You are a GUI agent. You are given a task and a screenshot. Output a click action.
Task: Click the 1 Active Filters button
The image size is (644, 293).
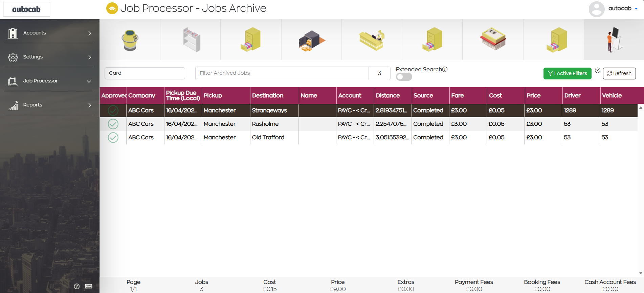click(x=567, y=73)
